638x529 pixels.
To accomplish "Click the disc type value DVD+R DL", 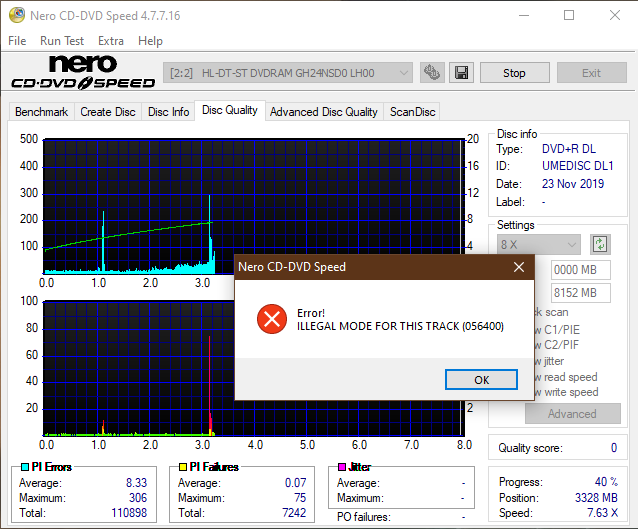I will click(569, 149).
